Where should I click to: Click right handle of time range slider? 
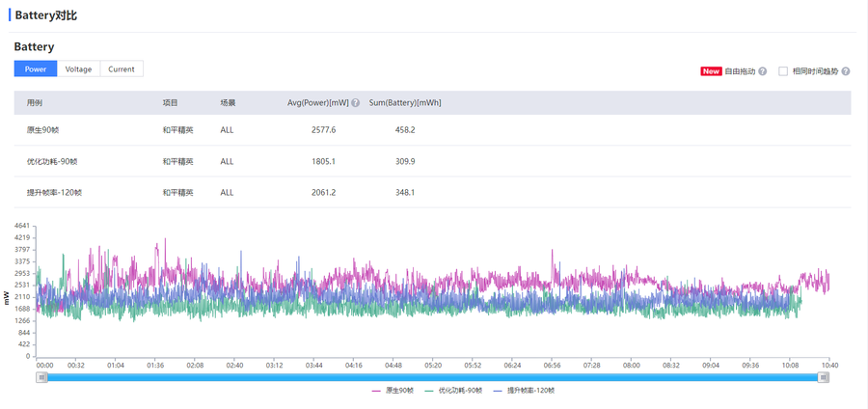tap(824, 377)
